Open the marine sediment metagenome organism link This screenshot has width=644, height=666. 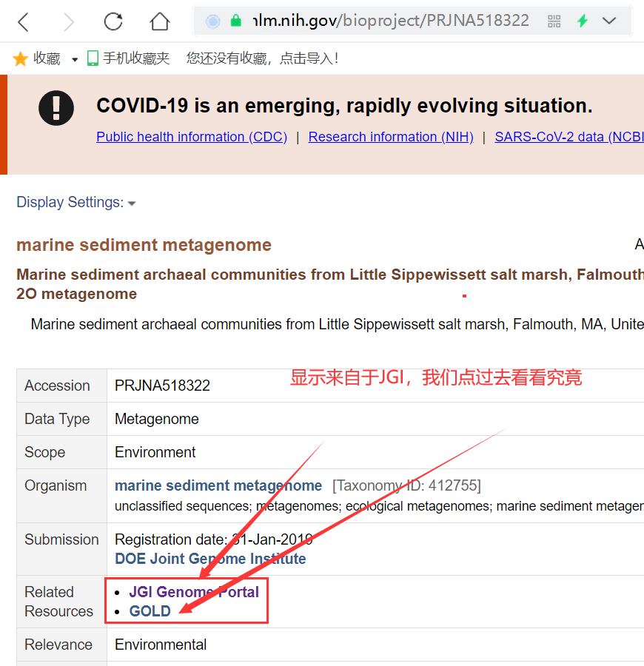[x=218, y=485]
